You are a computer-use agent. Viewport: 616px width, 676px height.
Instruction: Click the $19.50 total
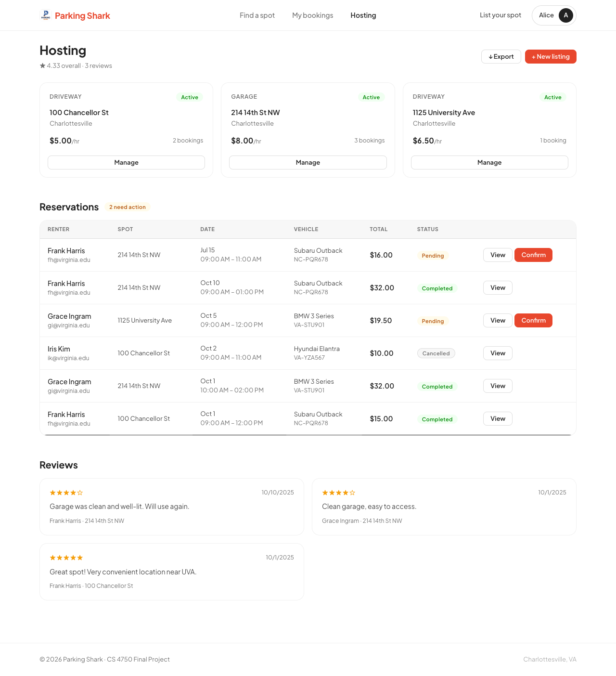point(381,320)
